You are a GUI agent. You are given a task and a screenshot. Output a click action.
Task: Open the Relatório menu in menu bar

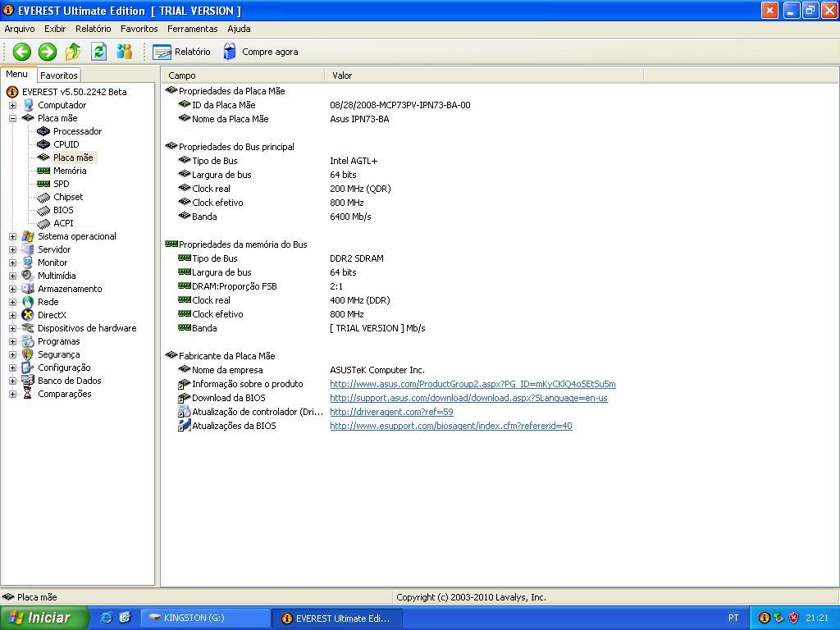94,29
